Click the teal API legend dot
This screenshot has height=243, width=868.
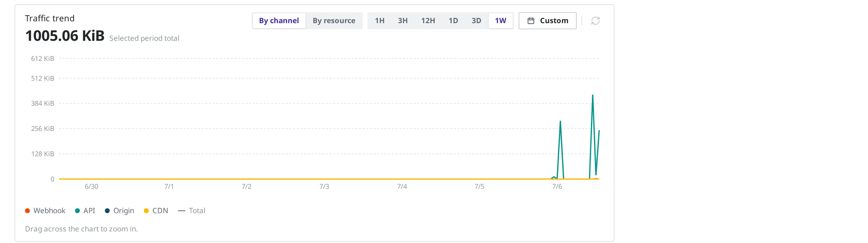pyautogui.click(x=77, y=211)
